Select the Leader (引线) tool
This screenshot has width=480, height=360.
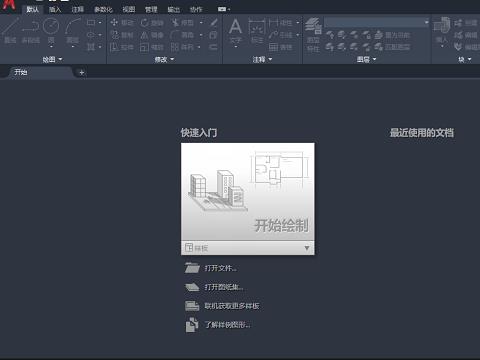point(281,35)
